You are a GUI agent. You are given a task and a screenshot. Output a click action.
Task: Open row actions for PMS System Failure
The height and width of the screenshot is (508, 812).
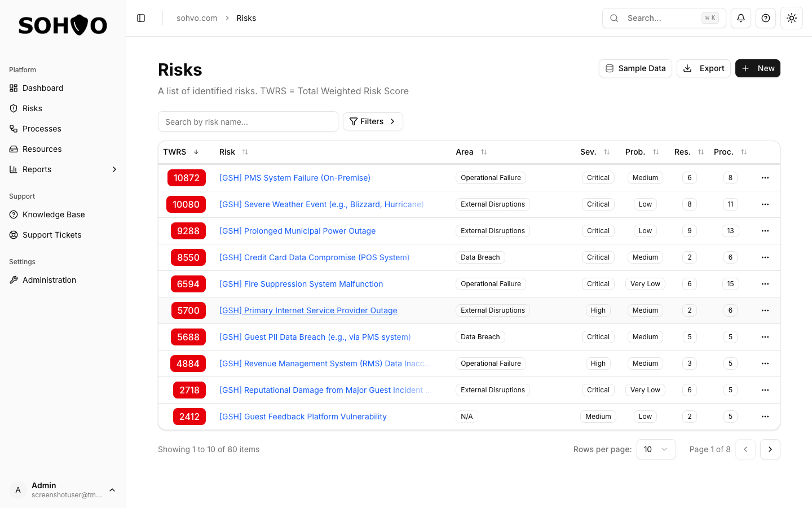point(765,178)
